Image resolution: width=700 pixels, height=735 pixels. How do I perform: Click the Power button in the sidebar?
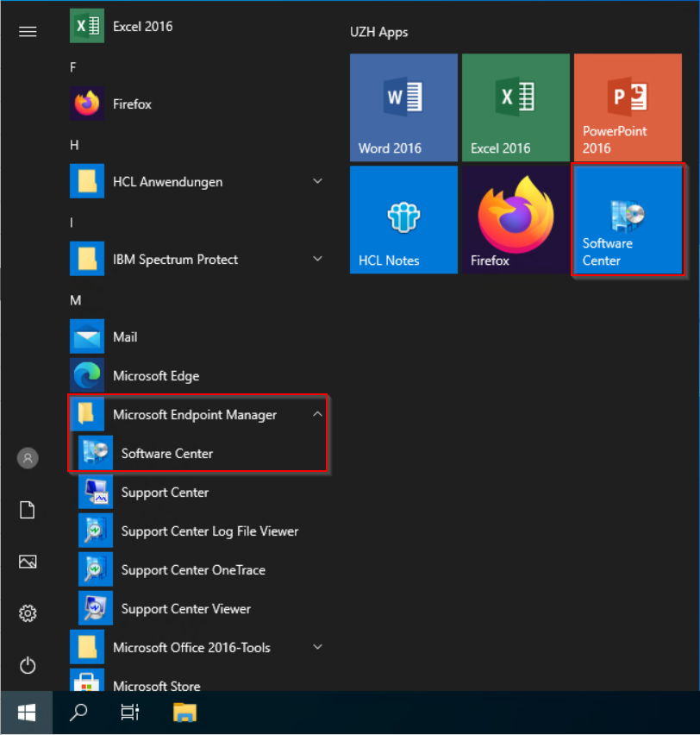[x=28, y=665]
